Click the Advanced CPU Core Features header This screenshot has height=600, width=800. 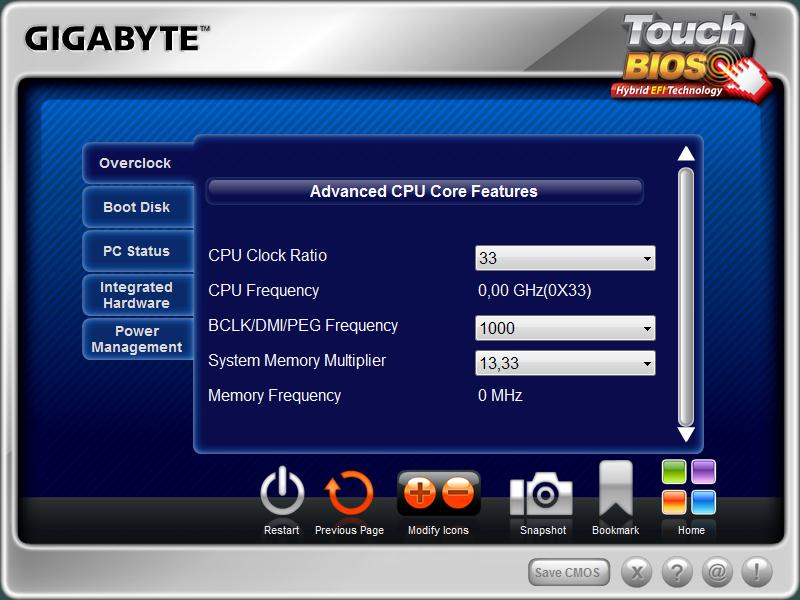pos(424,191)
